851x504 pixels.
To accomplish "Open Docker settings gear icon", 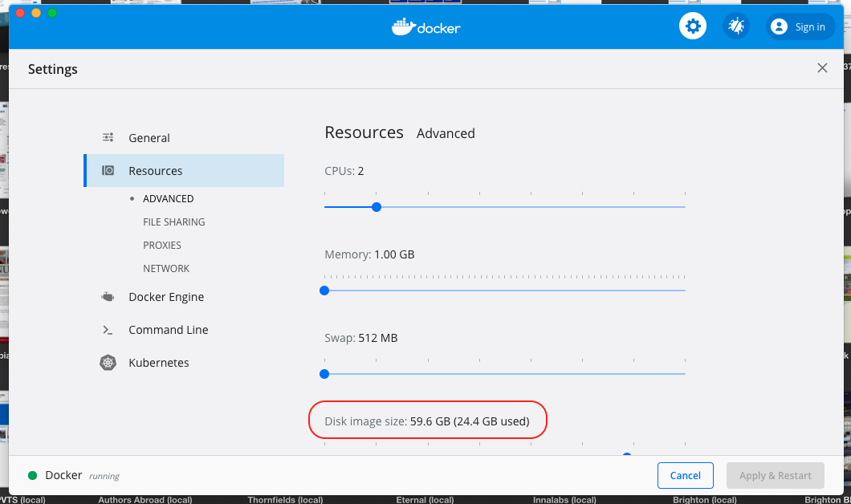I will 693,26.
